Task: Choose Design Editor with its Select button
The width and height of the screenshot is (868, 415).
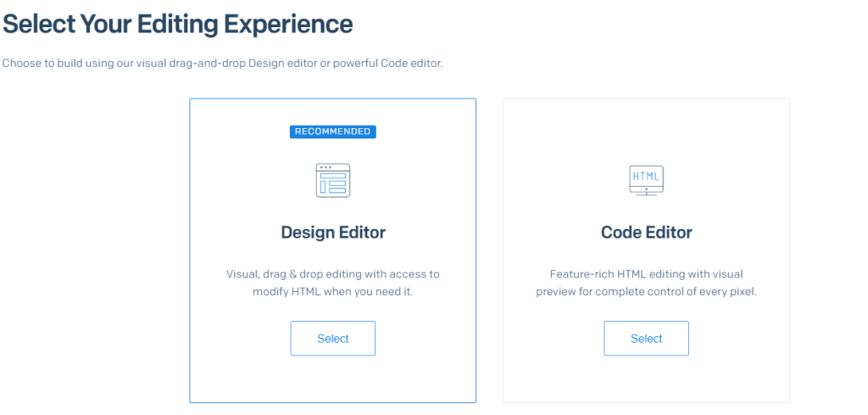Action: coord(332,339)
